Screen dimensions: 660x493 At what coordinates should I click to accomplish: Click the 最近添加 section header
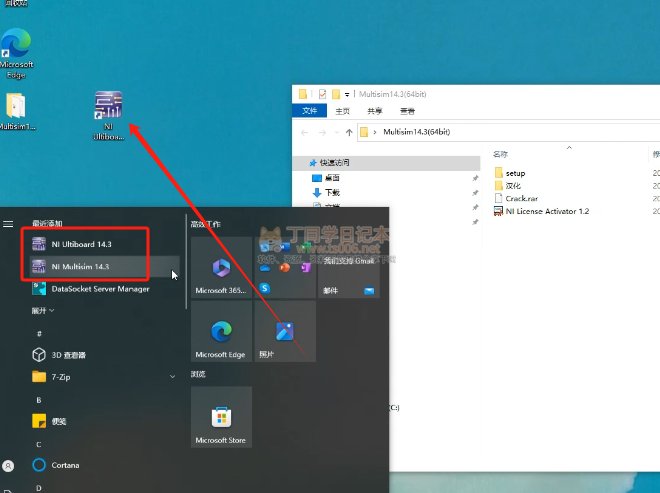pos(47,224)
